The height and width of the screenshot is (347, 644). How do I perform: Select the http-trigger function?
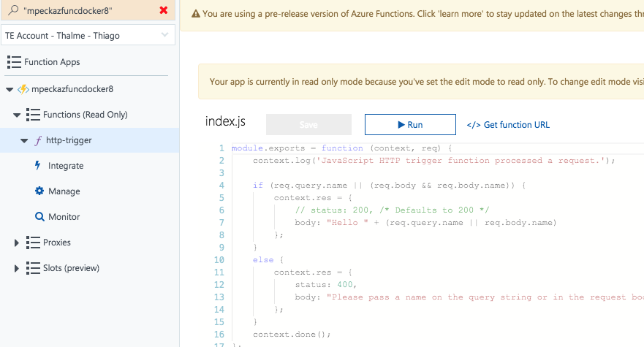pyautogui.click(x=69, y=140)
